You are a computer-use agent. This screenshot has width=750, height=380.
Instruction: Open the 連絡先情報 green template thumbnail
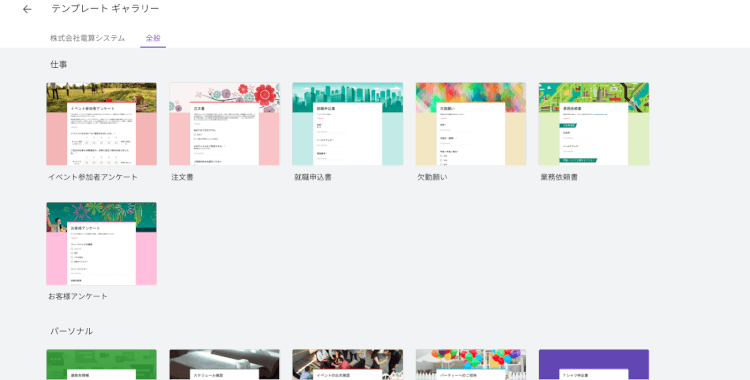pos(101,365)
